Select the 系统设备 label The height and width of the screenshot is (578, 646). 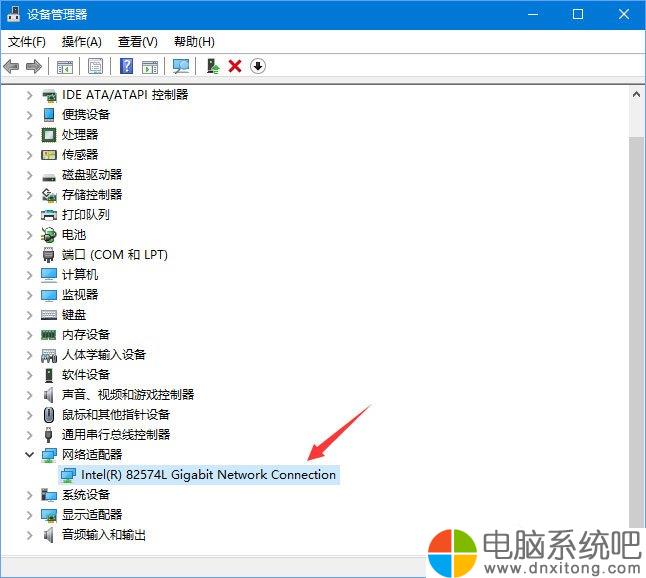click(86, 494)
